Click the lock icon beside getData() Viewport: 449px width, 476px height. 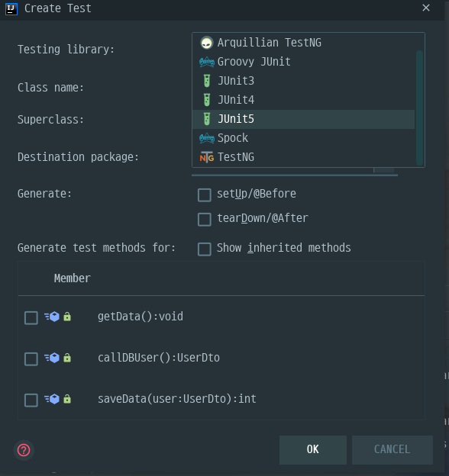point(67,317)
